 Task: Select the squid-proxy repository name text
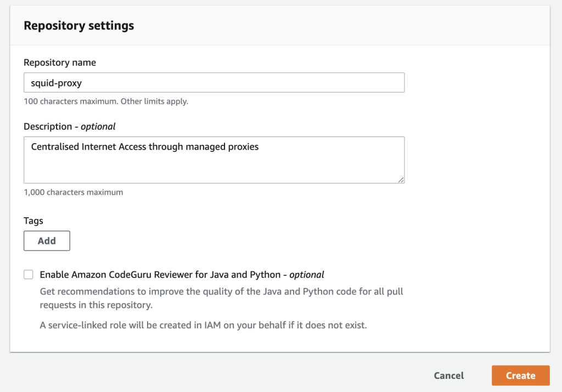[50, 82]
